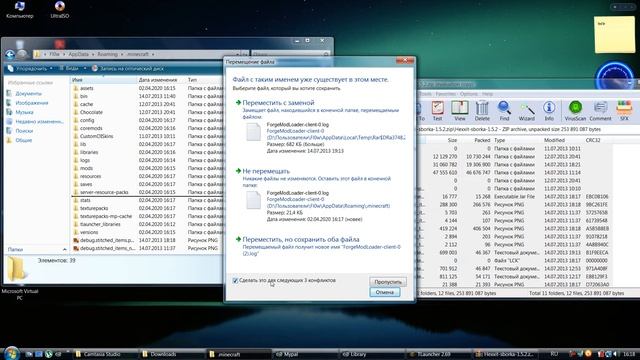640x360 pixels.
Task: Switch to TLauncher taskbar item
Action: click(x=439, y=354)
